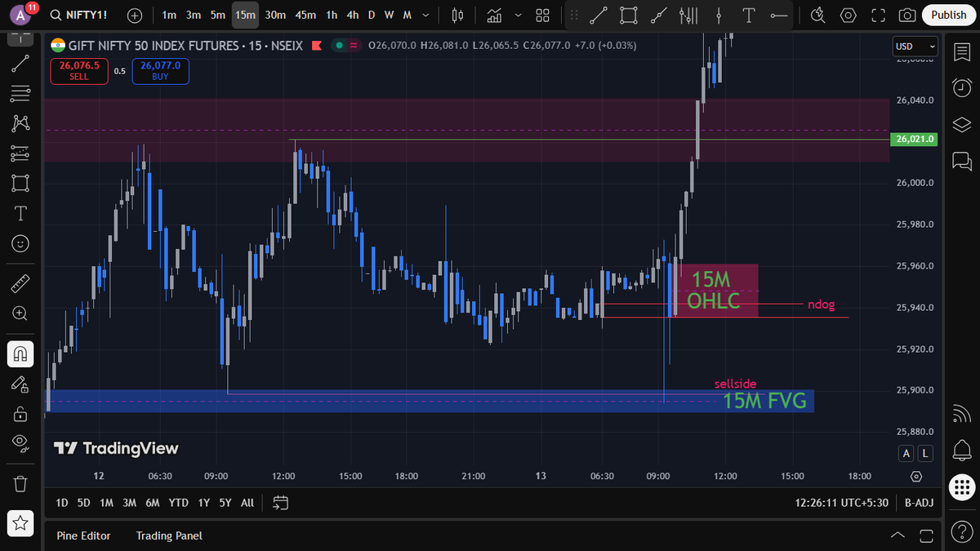Open the dotted grid keypad icon

pyautogui.click(x=962, y=487)
